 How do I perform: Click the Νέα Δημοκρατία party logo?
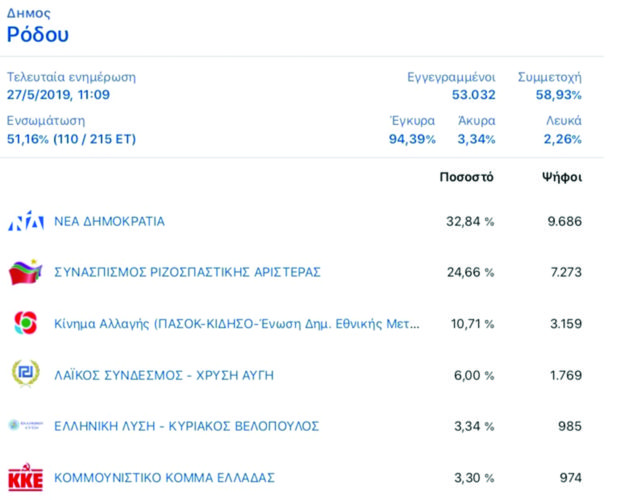(25, 222)
